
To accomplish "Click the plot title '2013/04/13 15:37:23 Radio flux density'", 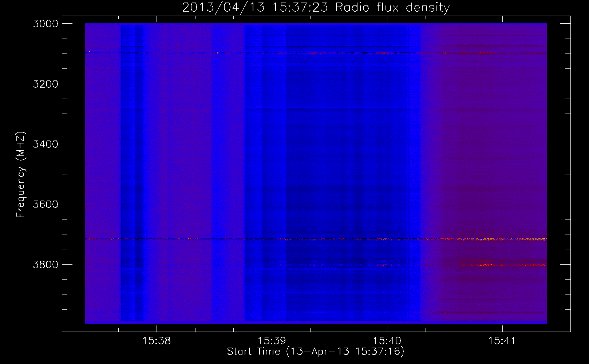I will [x=316, y=7].
